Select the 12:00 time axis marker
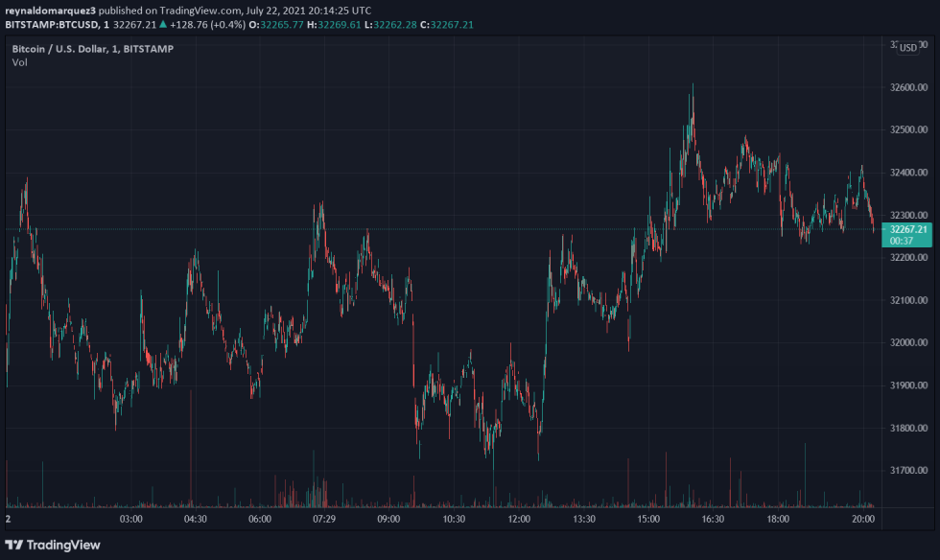940x560 pixels. (x=519, y=519)
